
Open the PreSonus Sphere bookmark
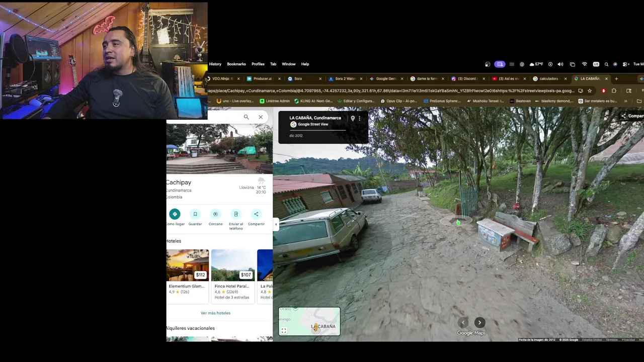coord(442,101)
